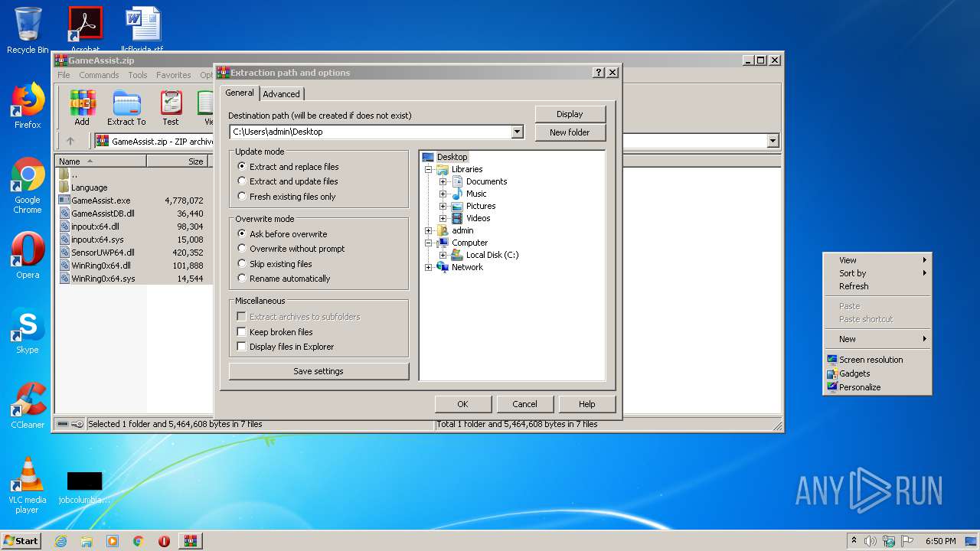The height and width of the screenshot is (551, 980).
Task: Click the Test toolbar icon
Action: point(171,107)
